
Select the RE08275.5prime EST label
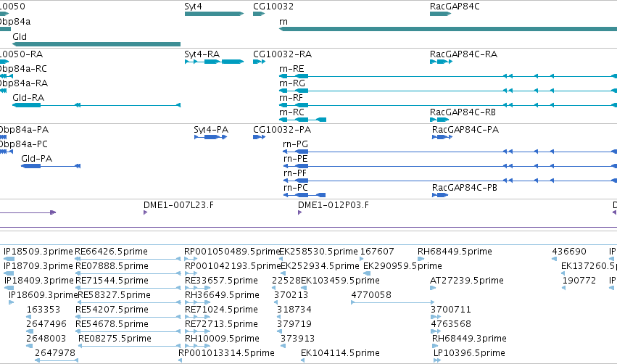(115, 339)
